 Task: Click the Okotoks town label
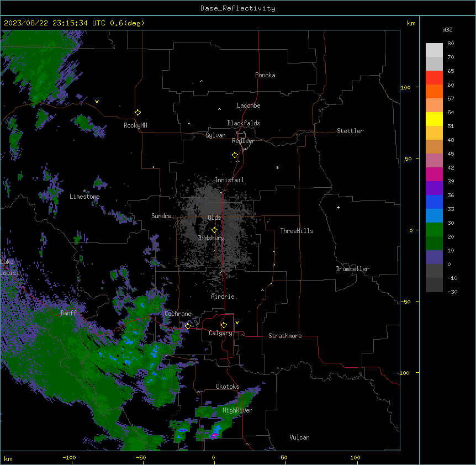(228, 387)
